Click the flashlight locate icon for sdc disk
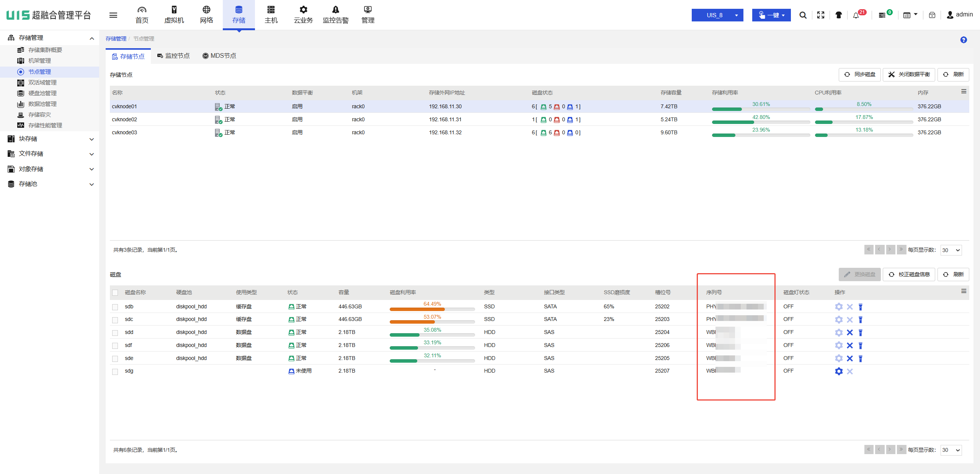Image resolution: width=980 pixels, height=474 pixels. click(861, 319)
